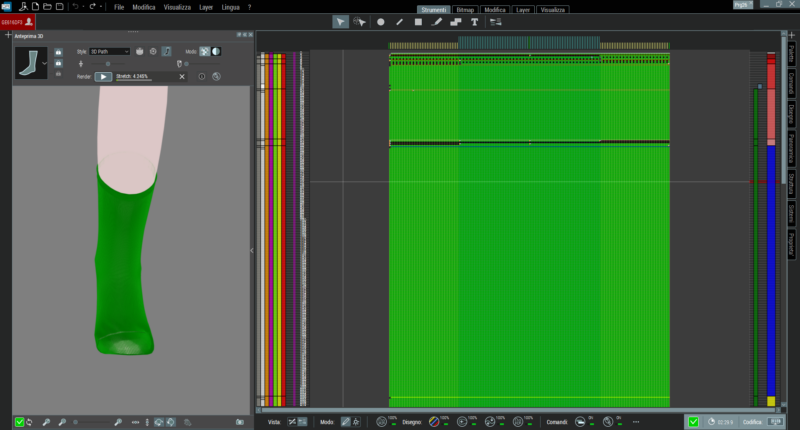800x430 pixels.
Task: Start the 3D preview render
Action: 103,76
